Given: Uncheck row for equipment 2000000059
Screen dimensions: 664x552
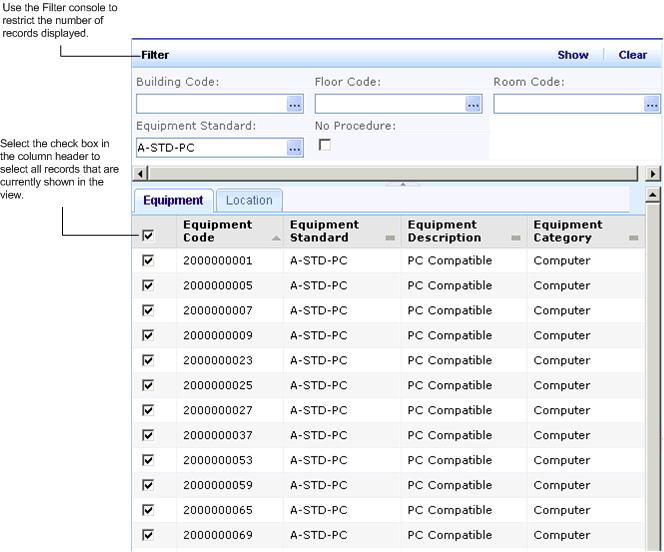Looking at the screenshot, I should 148,486.
